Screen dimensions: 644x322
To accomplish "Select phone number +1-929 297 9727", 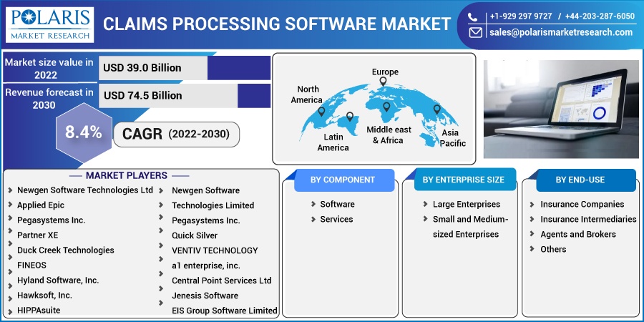I will [x=521, y=16].
